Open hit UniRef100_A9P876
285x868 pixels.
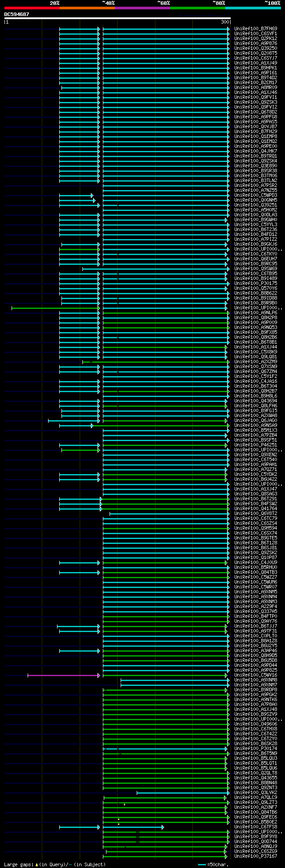(x=256, y=43)
